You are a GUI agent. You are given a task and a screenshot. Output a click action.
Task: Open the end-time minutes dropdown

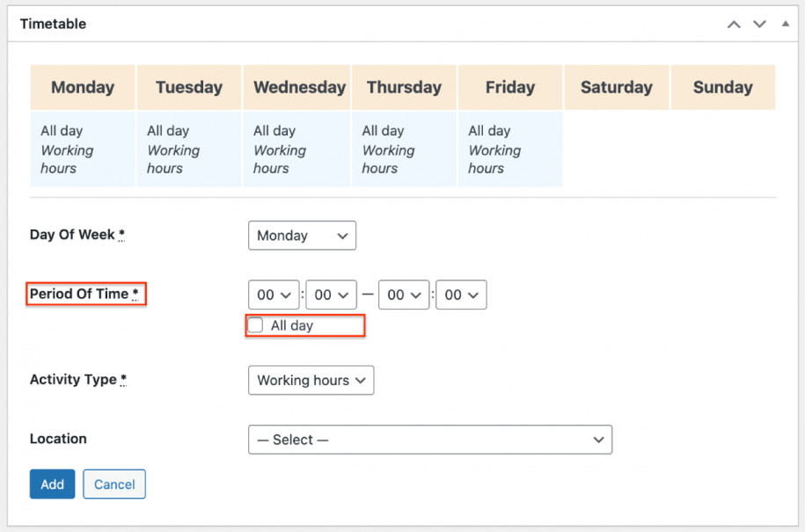tap(461, 295)
